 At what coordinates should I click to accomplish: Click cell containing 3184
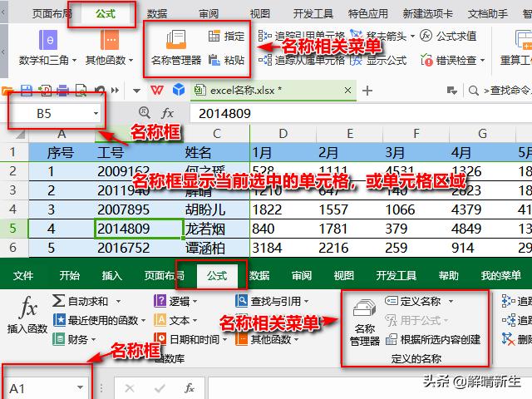click(x=283, y=248)
